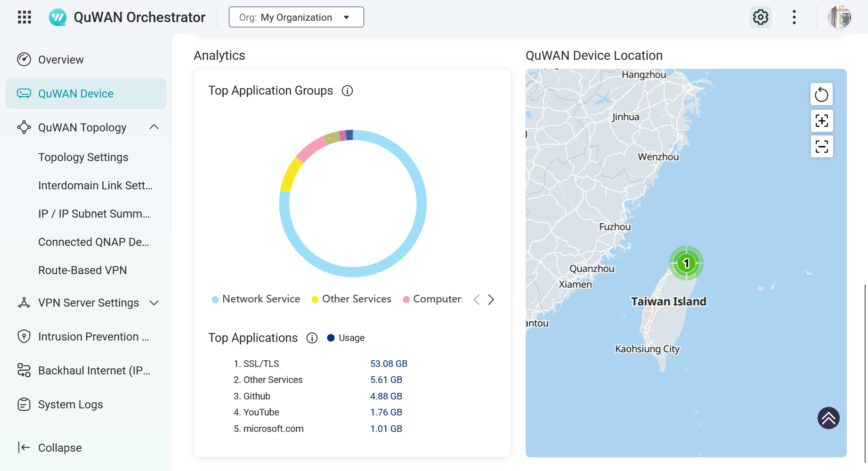Collapse the QuWAN Topology section

154,128
